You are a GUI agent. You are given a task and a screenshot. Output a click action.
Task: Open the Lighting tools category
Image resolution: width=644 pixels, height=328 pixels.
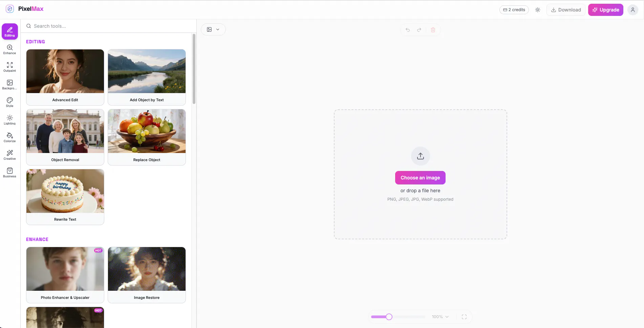(x=10, y=119)
